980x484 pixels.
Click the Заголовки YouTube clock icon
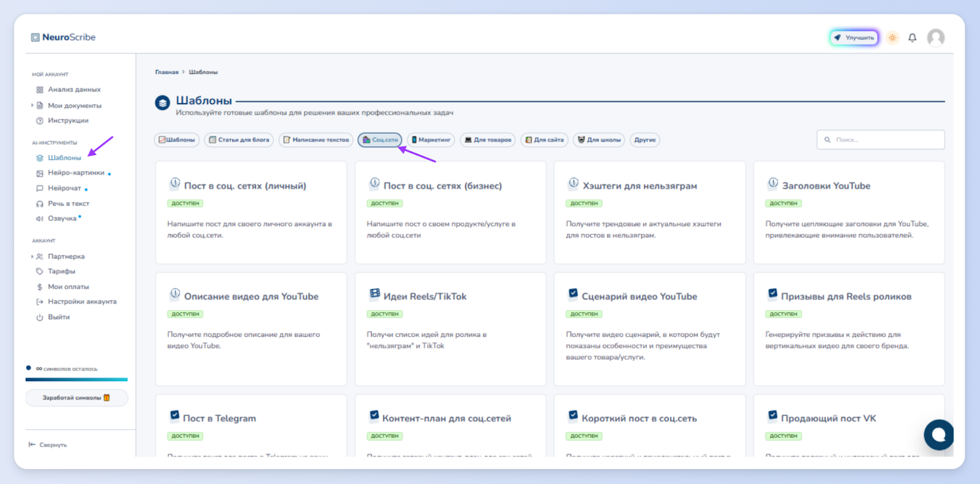tap(773, 183)
